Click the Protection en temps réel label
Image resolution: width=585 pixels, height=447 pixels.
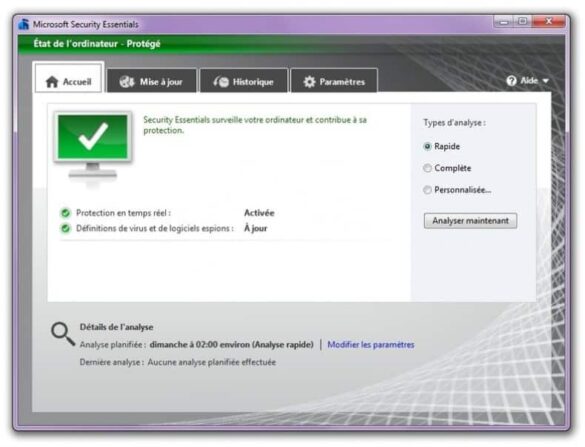123,213
